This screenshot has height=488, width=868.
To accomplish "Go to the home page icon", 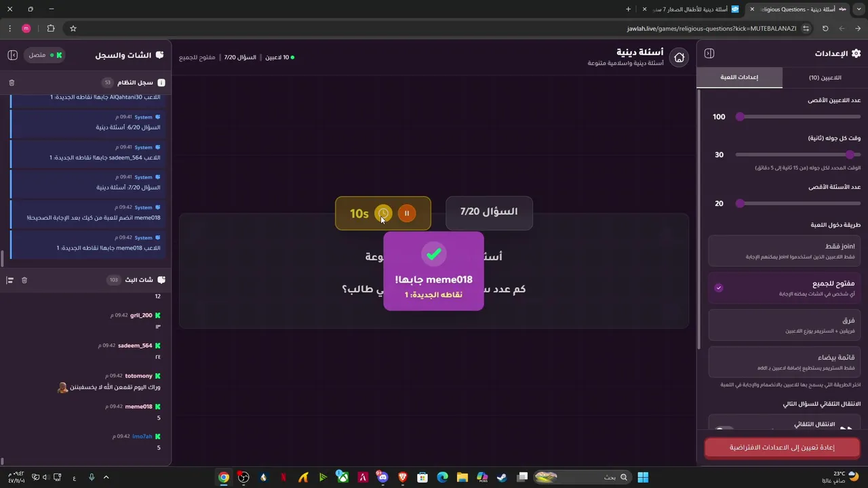I will 679,58.
